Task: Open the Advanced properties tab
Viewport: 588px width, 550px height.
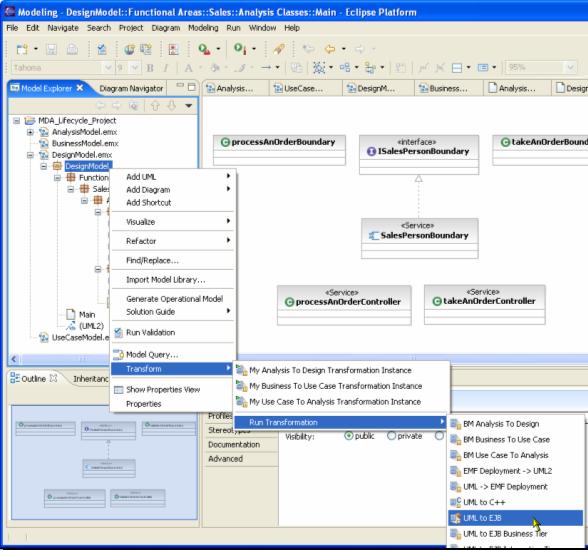Action: click(x=225, y=459)
